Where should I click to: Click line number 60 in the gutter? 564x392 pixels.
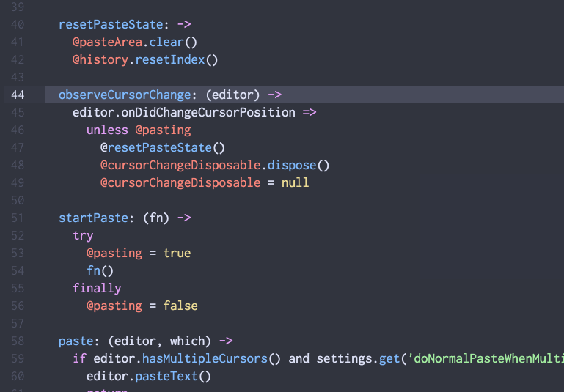[x=18, y=376]
